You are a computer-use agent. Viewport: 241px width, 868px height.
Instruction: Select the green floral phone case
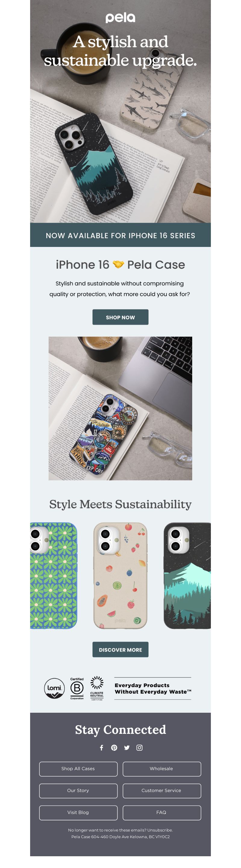coord(54,576)
